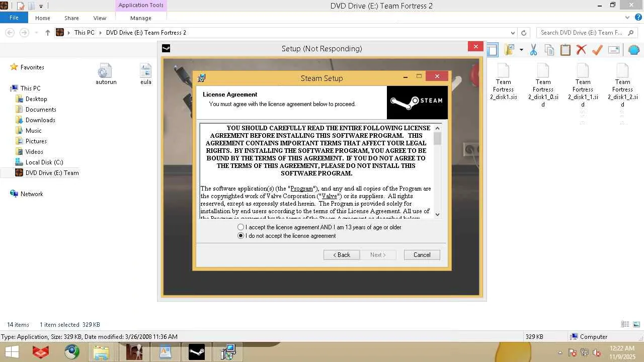This screenshot has height=362, width=644.
Task: Select Network in the navigation pane
Action: pos(32,194)
